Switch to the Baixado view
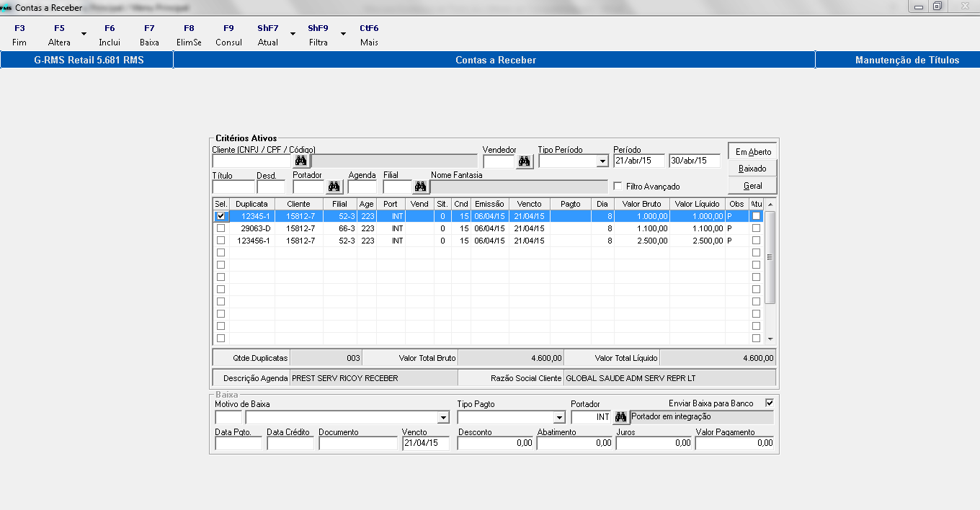The image size is (980, 510). (x=752, y=169)
